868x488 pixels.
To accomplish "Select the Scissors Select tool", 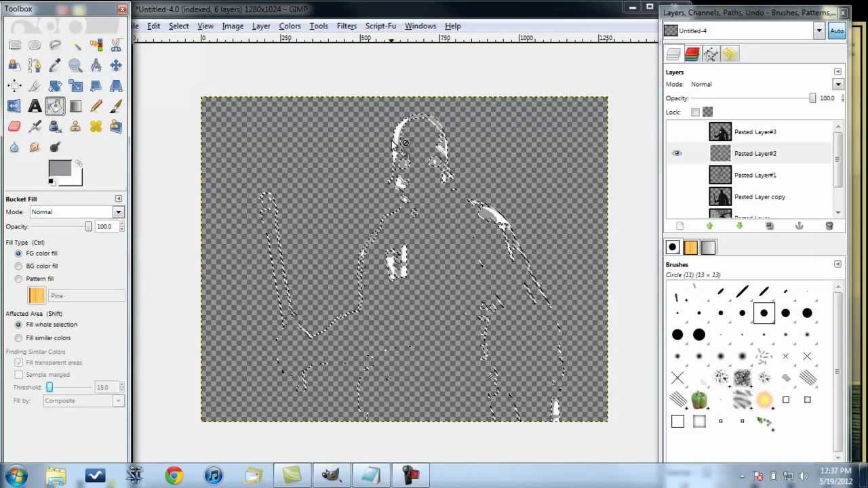I will click(x=116, y=45).
